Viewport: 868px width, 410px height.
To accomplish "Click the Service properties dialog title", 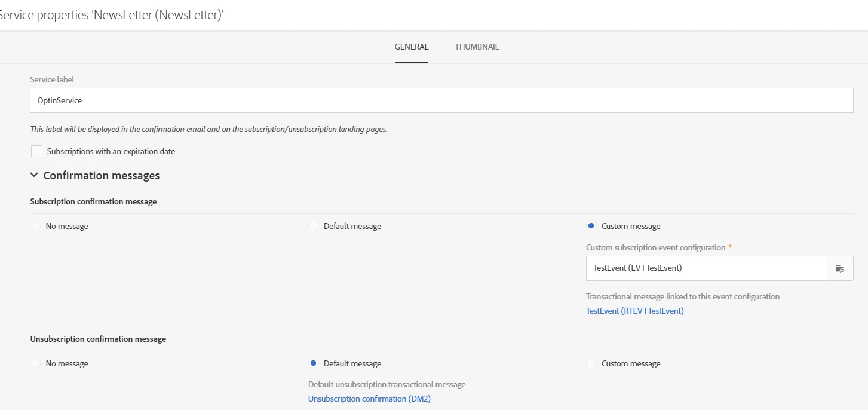I will 111,15.
